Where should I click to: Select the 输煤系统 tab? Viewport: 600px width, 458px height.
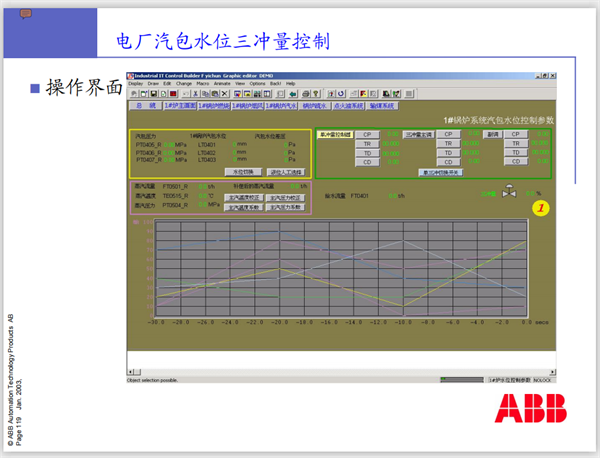[x=382, y=104]
